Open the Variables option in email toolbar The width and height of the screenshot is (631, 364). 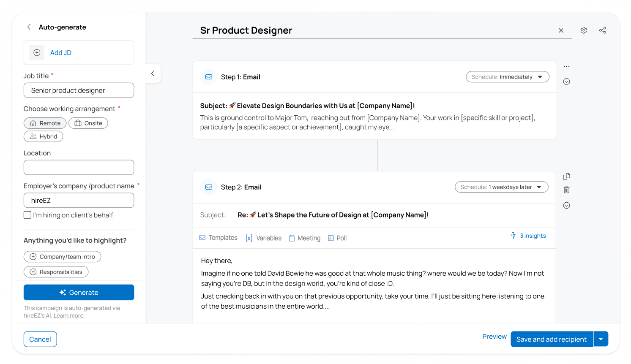click(x=264, y=238)
